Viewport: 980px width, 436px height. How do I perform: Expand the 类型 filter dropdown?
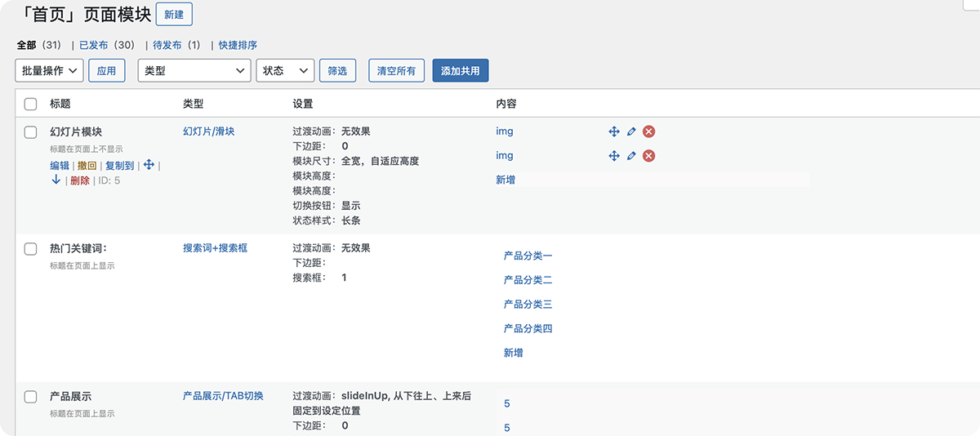click(x=194, y=71)
